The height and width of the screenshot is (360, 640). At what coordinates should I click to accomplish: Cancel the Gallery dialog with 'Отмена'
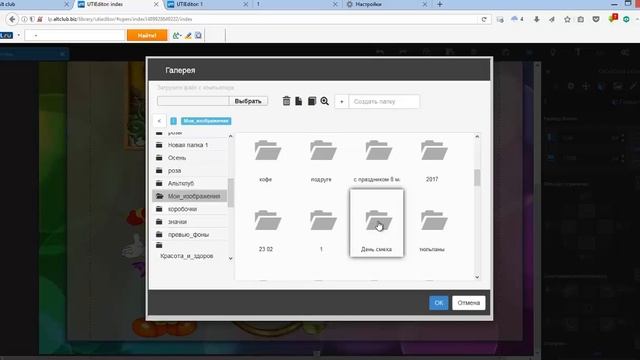point(469,303)
